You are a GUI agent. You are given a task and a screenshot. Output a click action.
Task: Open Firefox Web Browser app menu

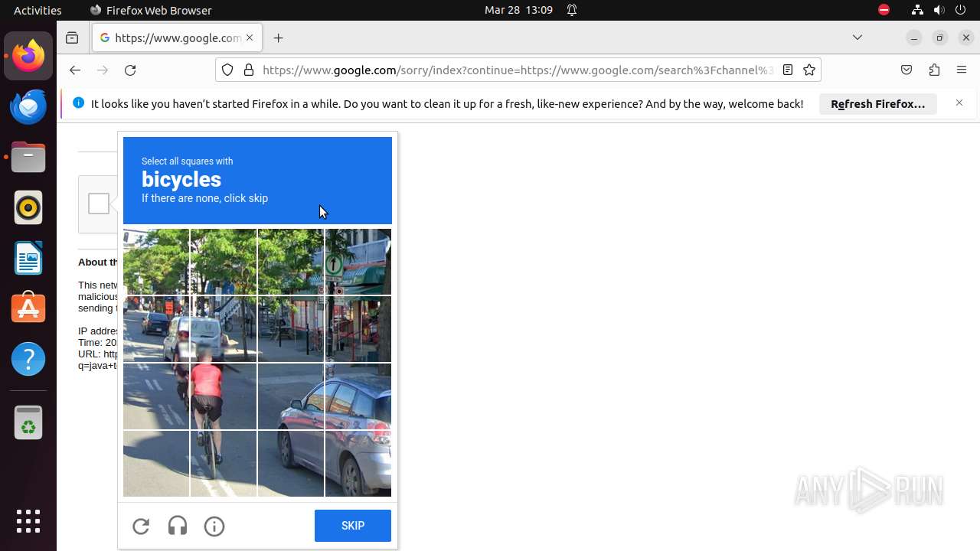pyautogui.click(x=151, y=10)
